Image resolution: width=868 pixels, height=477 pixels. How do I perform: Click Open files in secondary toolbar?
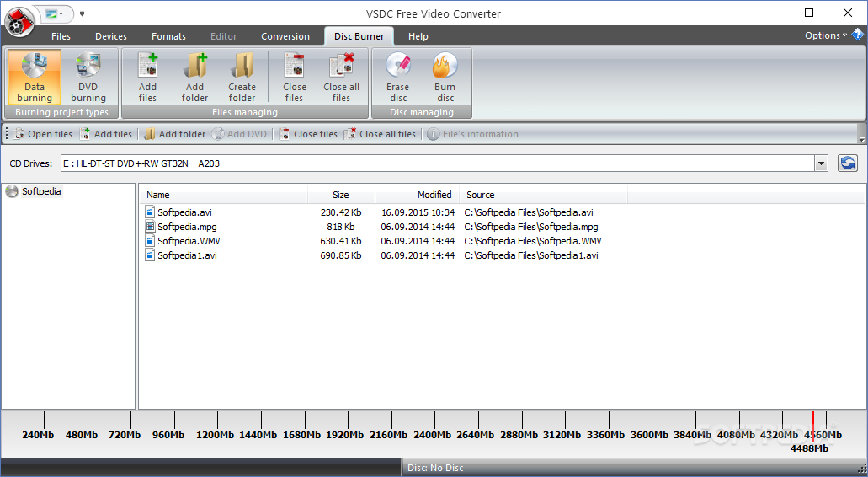43,134
